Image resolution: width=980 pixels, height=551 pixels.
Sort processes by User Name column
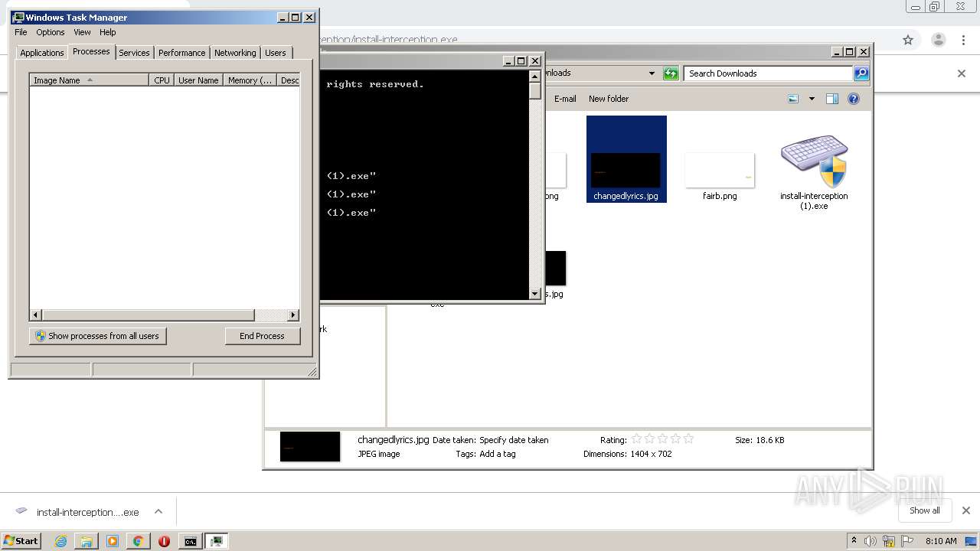[198, 80]
